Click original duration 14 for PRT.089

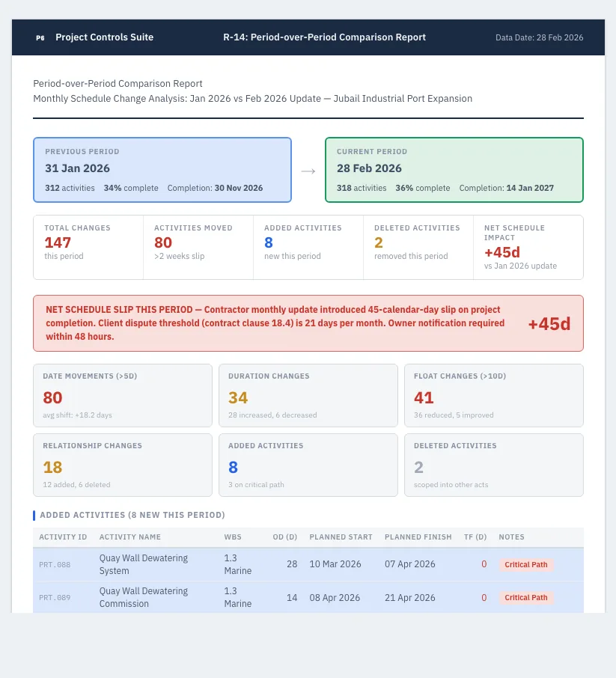coord(292,598)
